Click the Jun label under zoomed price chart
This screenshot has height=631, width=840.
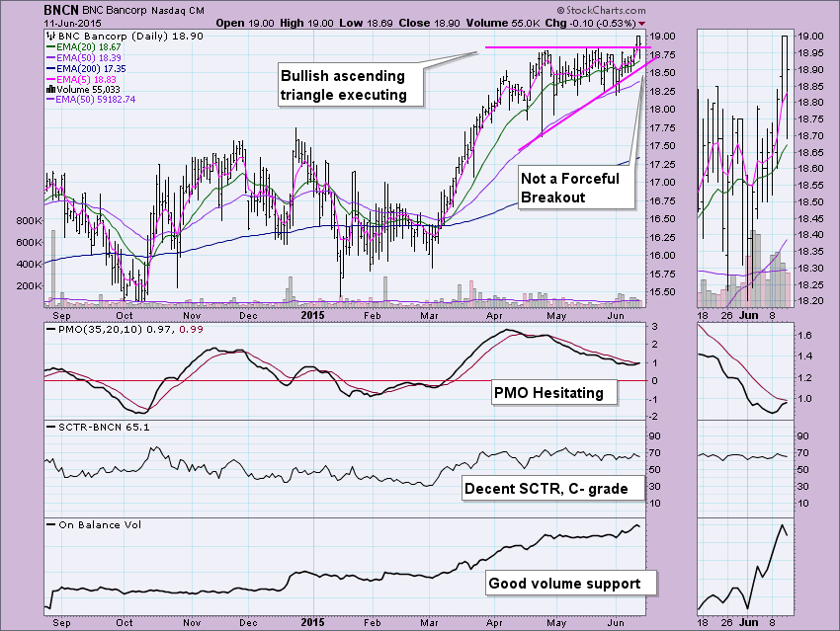pos(748,315)
